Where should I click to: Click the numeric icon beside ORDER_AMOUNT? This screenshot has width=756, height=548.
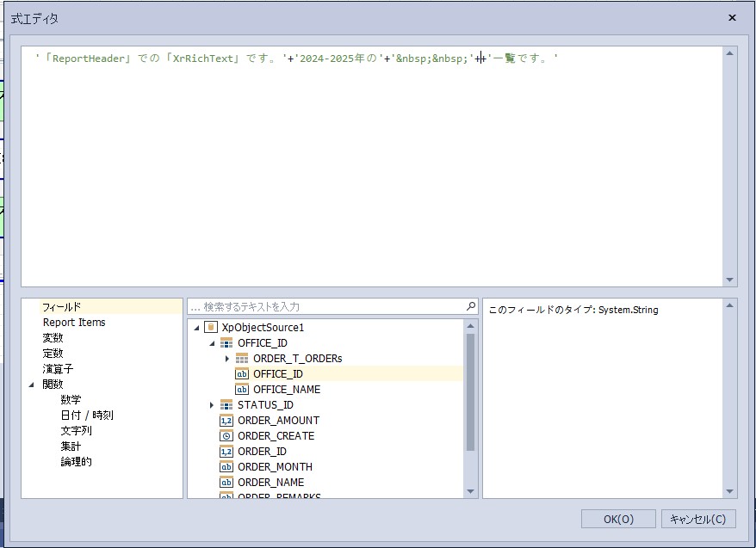pos(226,420)
